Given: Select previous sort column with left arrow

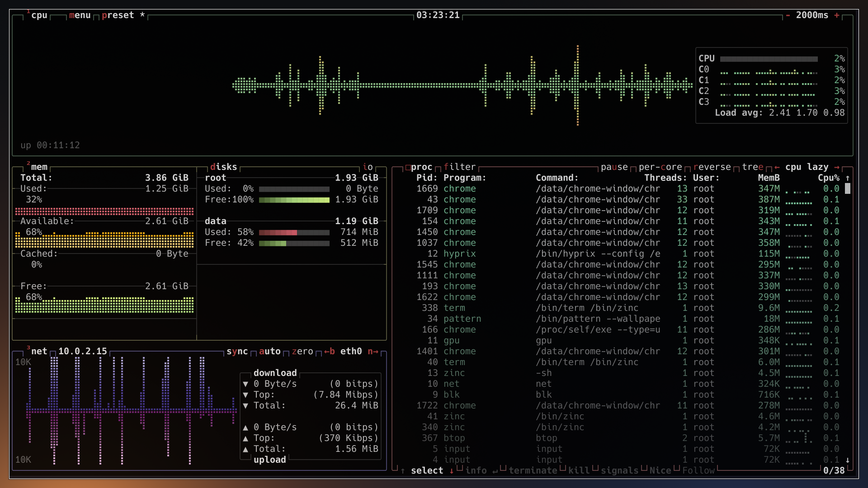Looking at the screenshot, I should coord(777,167).
